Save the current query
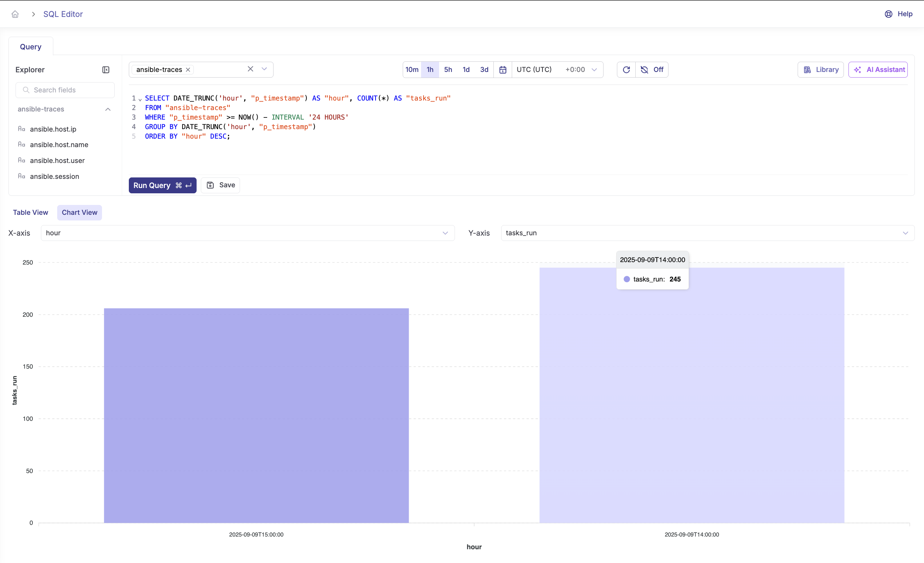This screenshot has height=563, width=924. click(x=221, y=185)
